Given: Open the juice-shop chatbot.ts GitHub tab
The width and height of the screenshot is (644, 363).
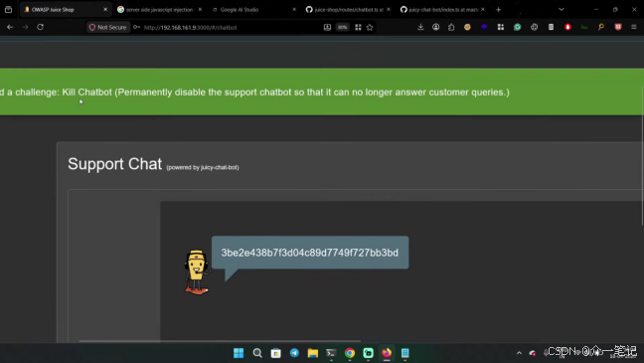Looking at the screenshot, I should click(x=348, y=10).
